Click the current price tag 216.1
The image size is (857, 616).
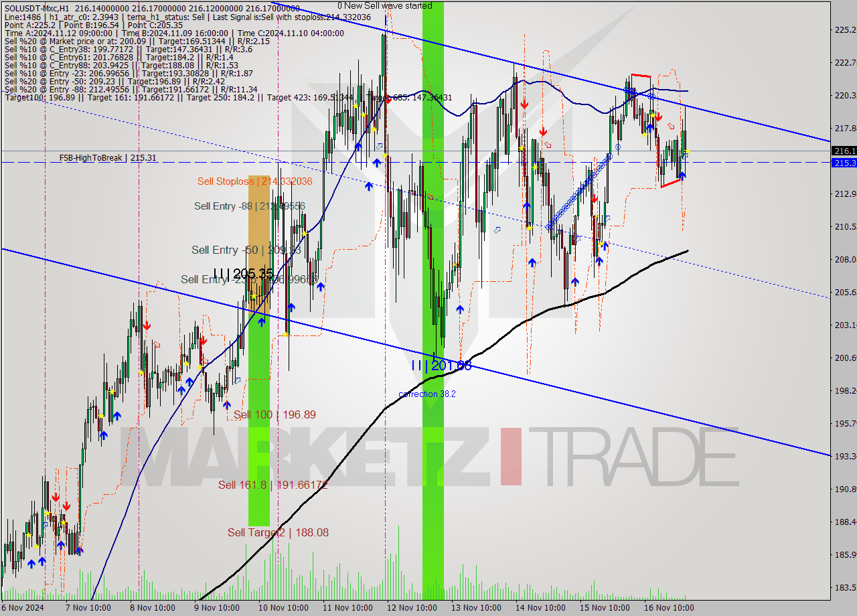click(844, 151)
